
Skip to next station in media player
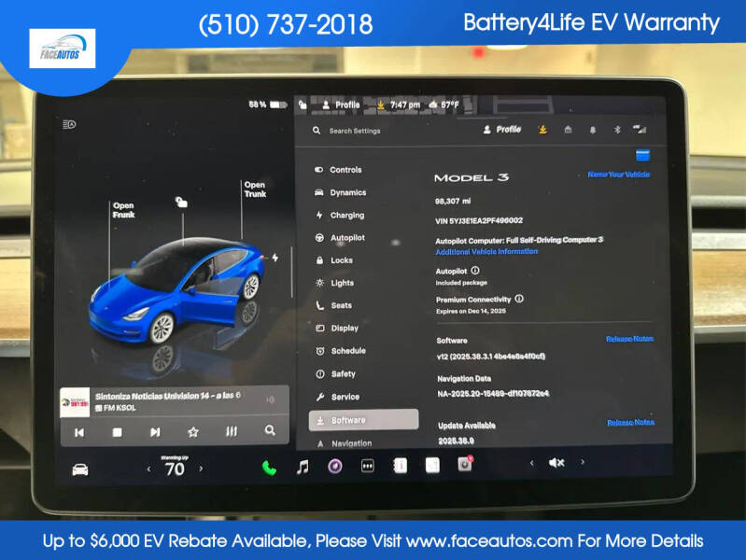click(155, 432)
